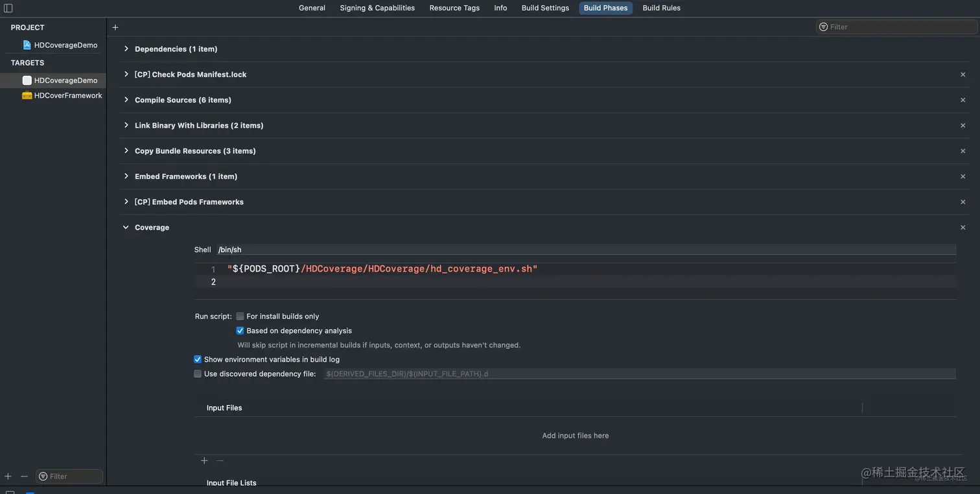
Task: Select HDCoverageDemo target row
Action: [53, 80]
